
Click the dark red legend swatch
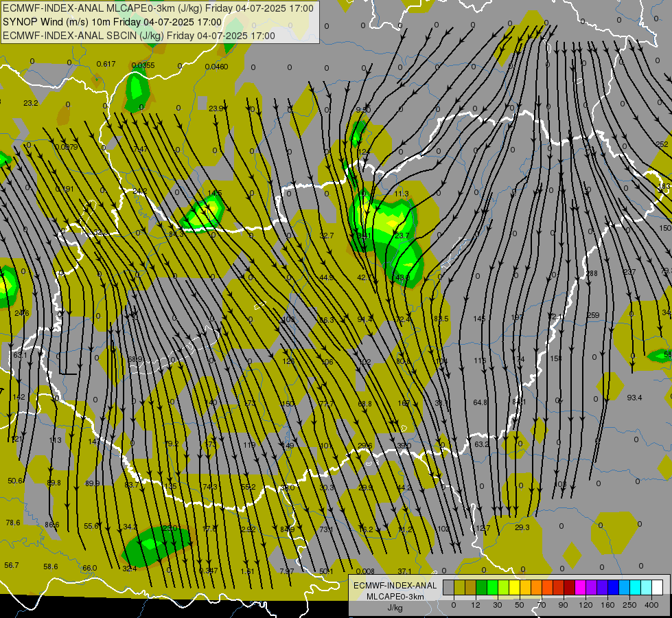(570, 587)
